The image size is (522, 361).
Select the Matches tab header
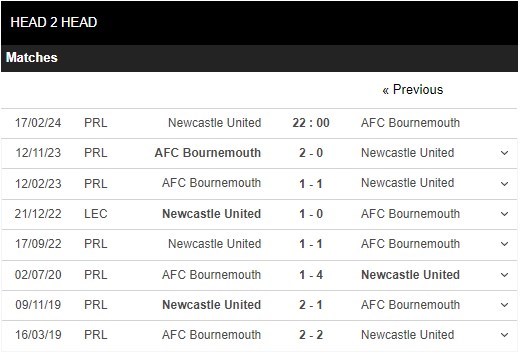coord(32,57)
